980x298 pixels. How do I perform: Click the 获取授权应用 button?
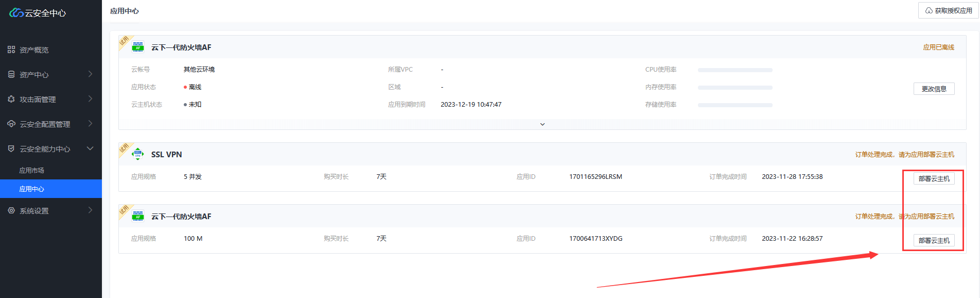coord(948,10)
